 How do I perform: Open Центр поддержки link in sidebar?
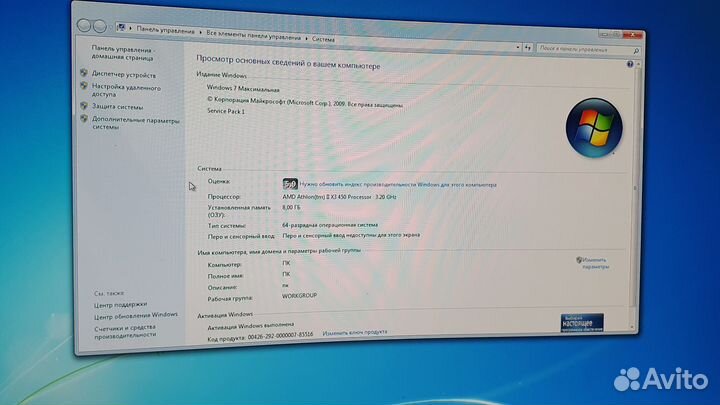(x=120, y=304)
